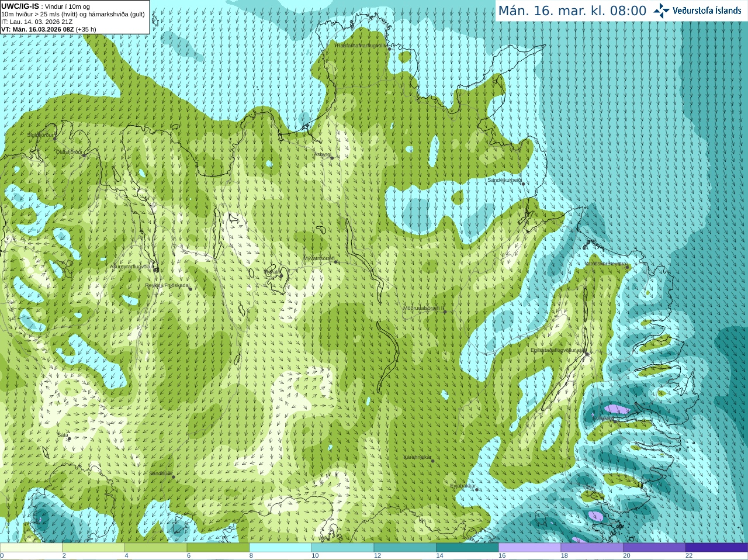Click the 'Sáta' map label
Viewport: 748px width, 560px height.
coord(63,435)
